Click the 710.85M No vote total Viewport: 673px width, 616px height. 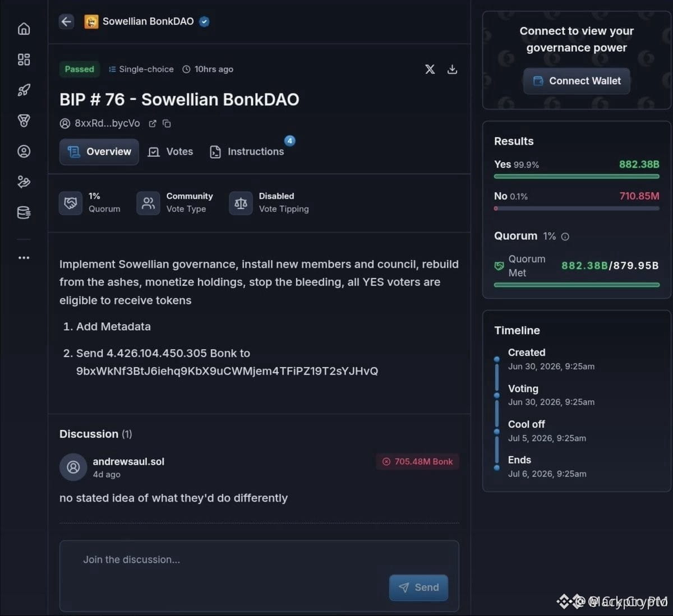[x=639, y=196]
